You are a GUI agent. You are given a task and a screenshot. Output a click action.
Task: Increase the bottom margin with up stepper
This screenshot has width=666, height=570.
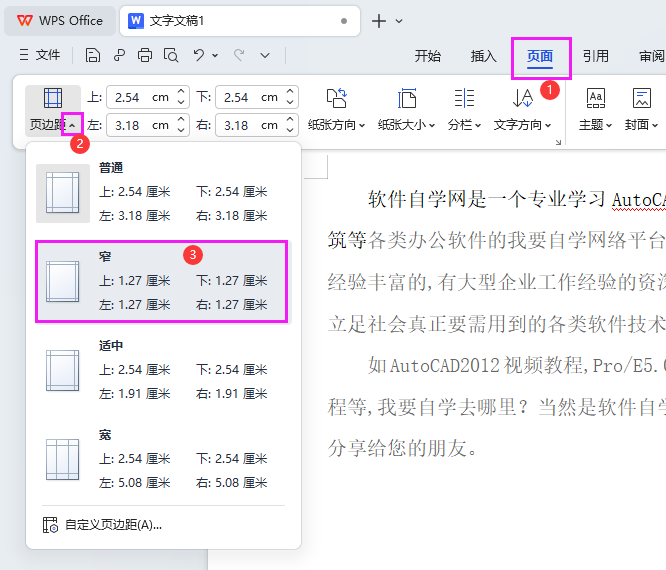coord(290,92)
